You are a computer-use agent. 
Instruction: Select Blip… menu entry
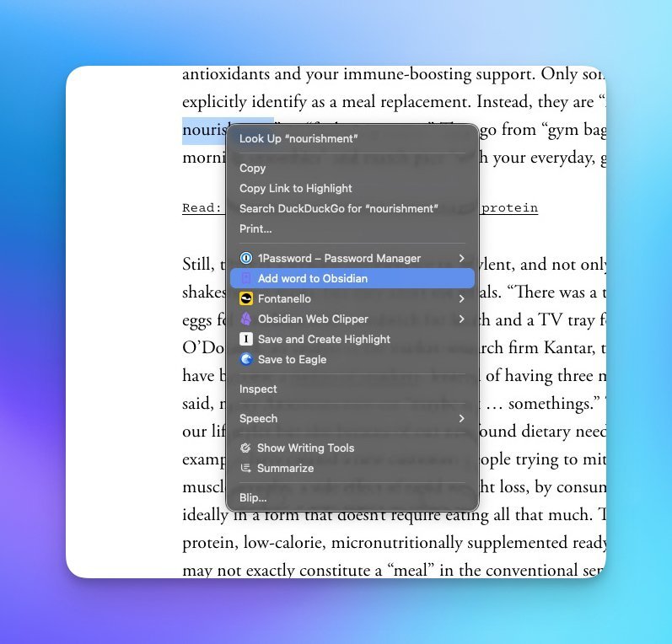(x=352, y=497)
